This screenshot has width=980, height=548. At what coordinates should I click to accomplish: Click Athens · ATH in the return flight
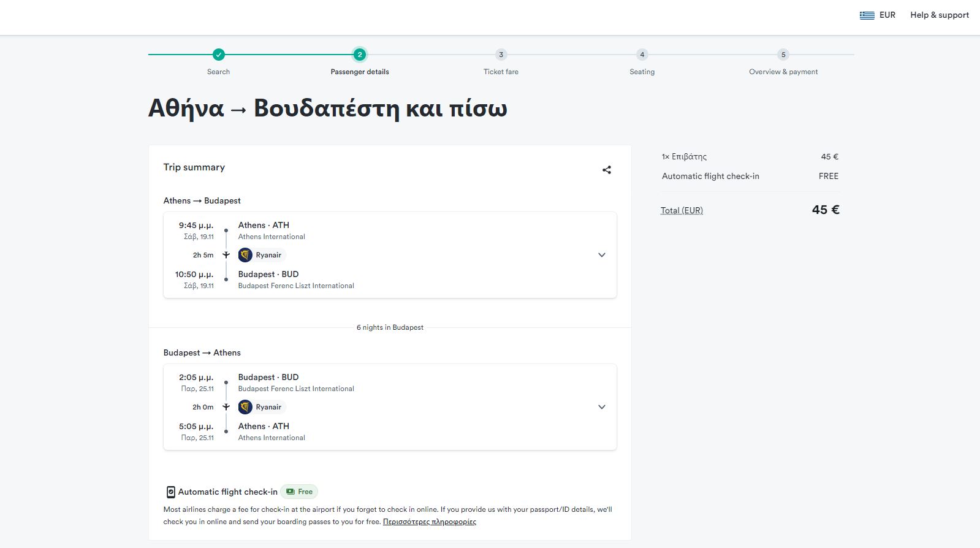[x=264, y=427]
